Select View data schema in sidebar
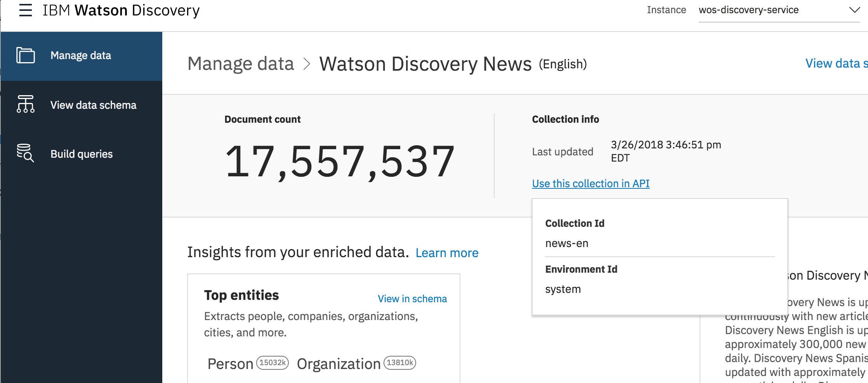The height and width of the screenshot is (383, 868). [81, 105]
